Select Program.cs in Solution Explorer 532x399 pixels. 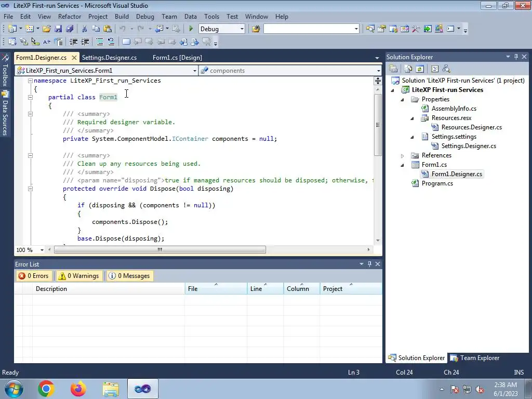[x=437, y=183]
